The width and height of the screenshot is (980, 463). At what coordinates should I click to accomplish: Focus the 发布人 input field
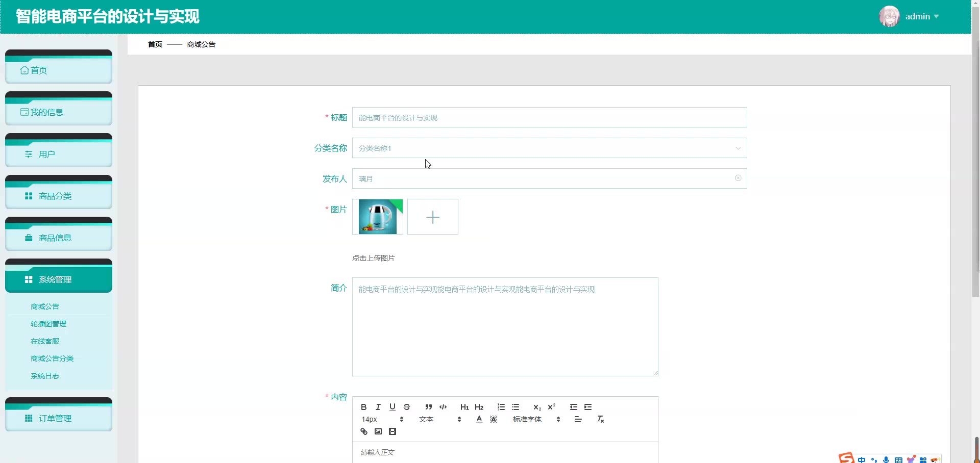click(549, 178)
